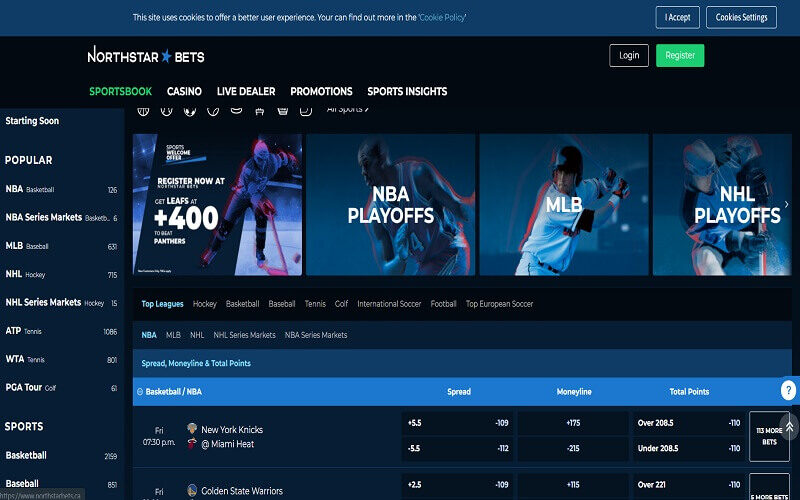Select the NHL Series Markets sub-tab

(x=244, y=335)
